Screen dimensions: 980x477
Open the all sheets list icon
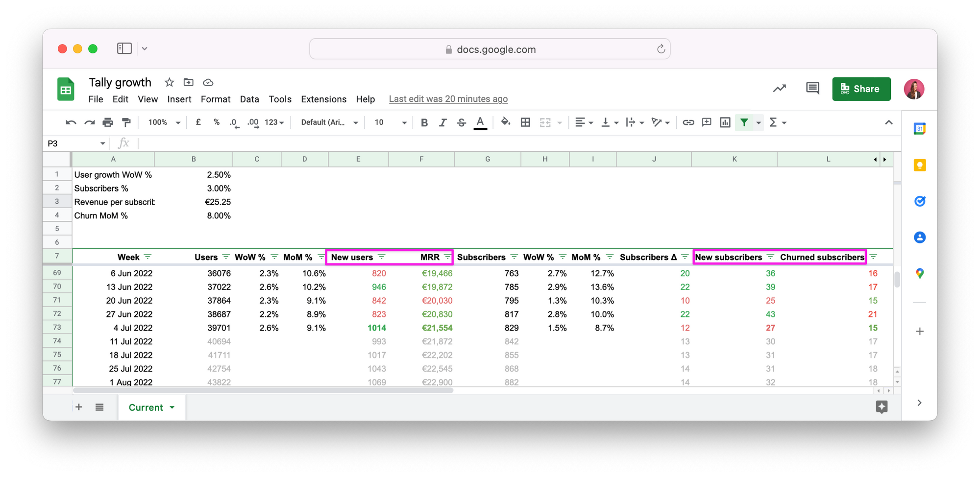pyautogui.click(x=99, y=407)
